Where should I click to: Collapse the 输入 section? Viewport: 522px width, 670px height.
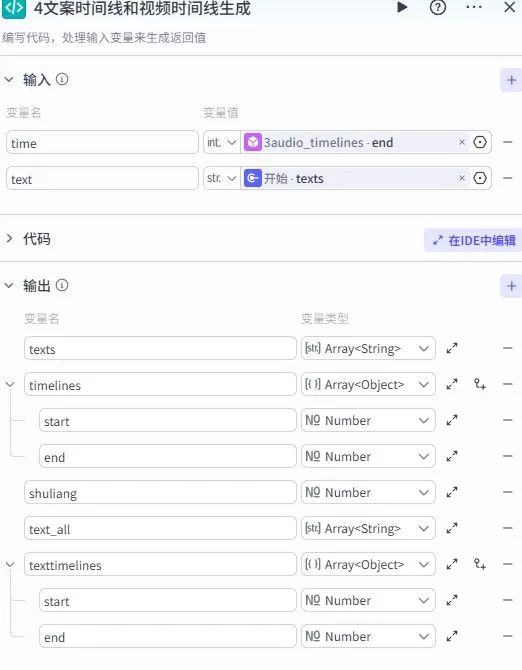pyautogui.click(x=9, y=79)
